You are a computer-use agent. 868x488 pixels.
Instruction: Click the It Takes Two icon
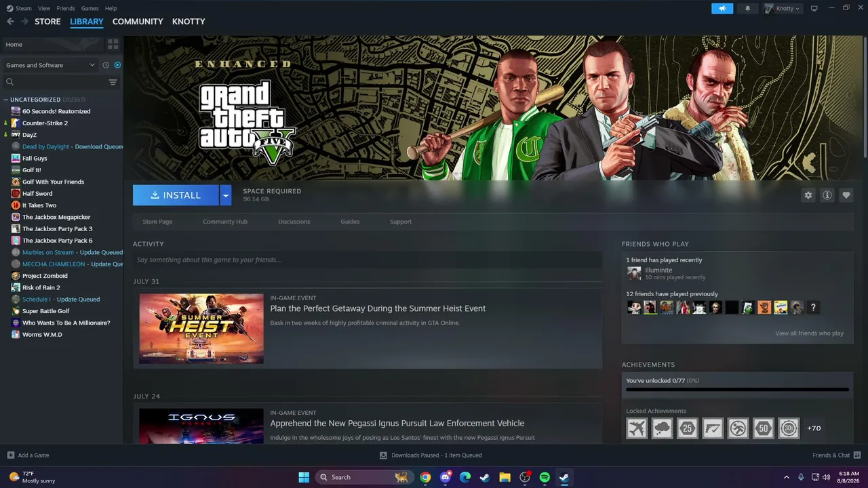(x=16, y=205)
